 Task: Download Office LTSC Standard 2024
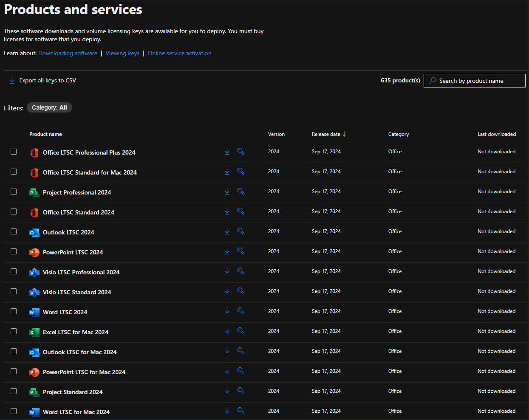[x=227, y=211]
